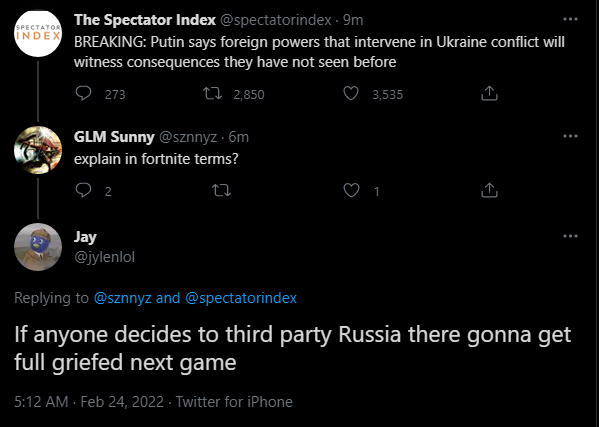Retweet The Spectator Index breaking tweet

click(212, 93)
